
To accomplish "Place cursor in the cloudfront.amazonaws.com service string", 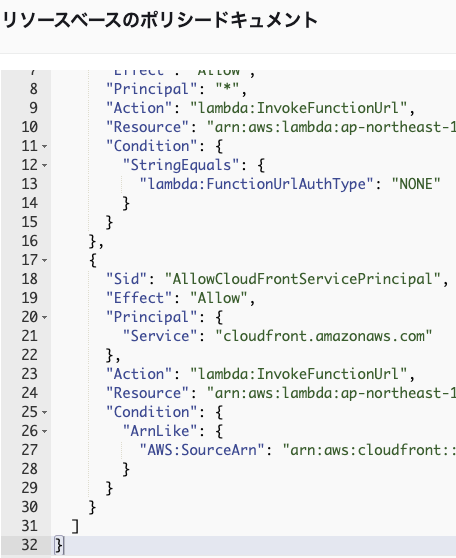I will click(x=324, y=336).
